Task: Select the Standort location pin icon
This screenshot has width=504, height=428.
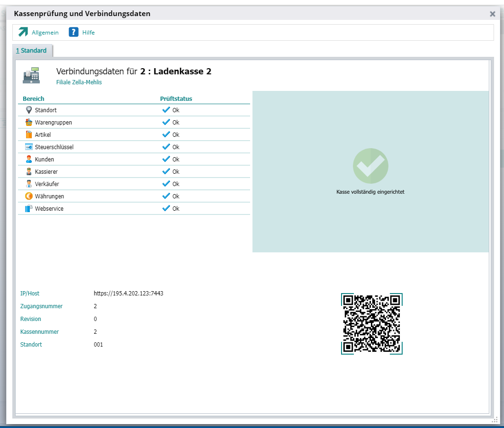Action: pyautogui.click(x=29, y=110)
